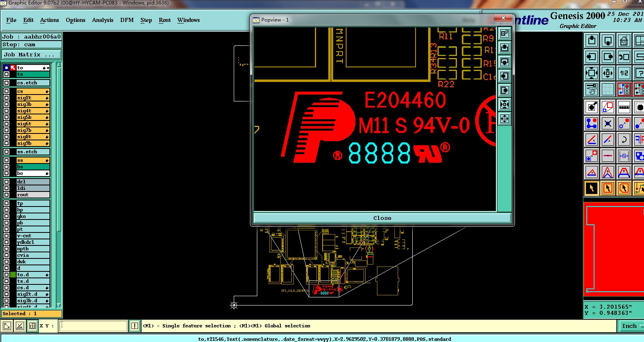Click the angled line edit icon

tap(592, 140)
